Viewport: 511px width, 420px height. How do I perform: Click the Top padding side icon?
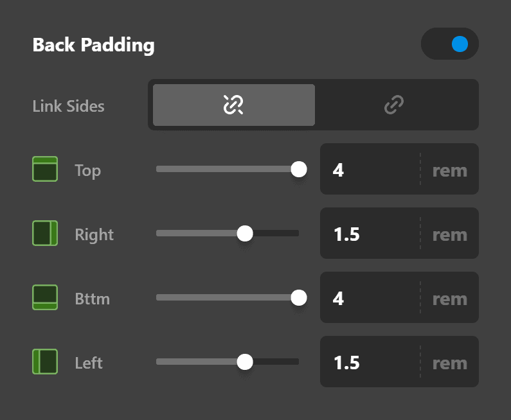(45, 170)
